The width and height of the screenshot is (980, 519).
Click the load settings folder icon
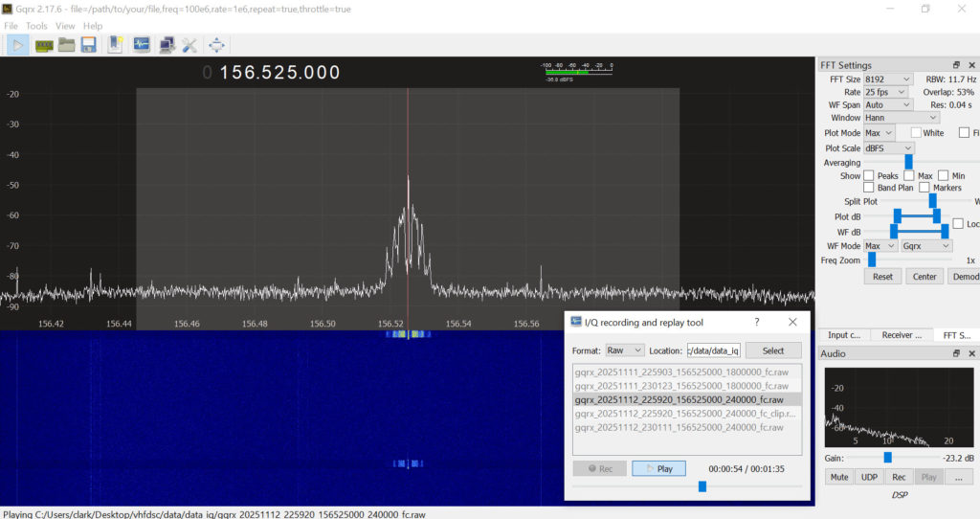click(66, 44)
